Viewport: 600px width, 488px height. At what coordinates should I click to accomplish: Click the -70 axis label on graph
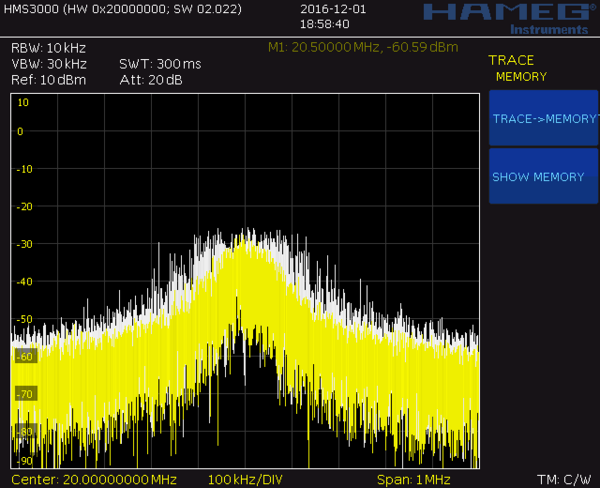coord(26,393)
